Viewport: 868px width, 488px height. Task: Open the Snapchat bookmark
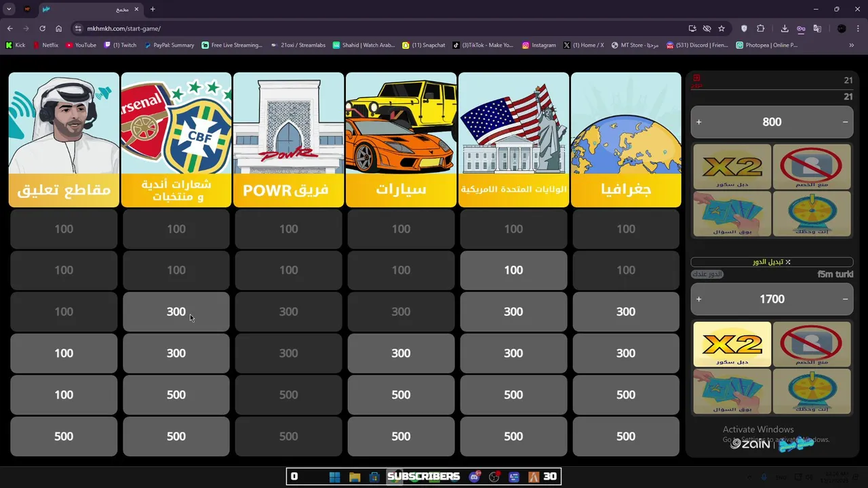point(424,45)
